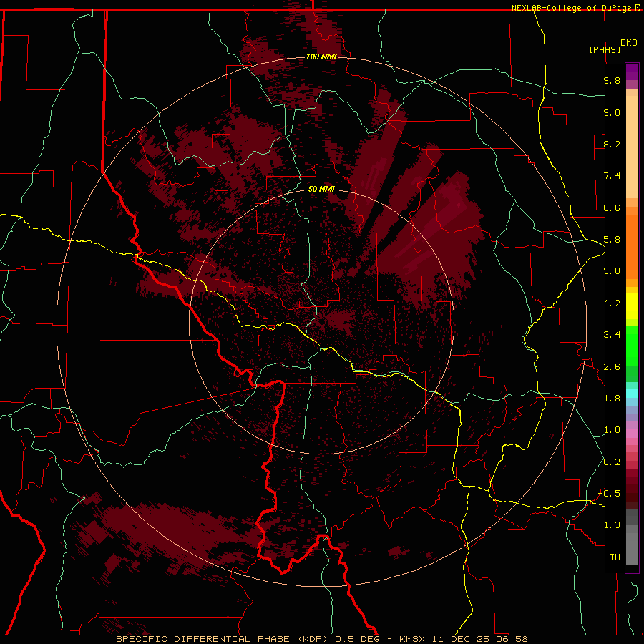The width and height of the screenshot is (644, 644).
Task: Click the 50 NMI range ring label
Action: (321, 189)
